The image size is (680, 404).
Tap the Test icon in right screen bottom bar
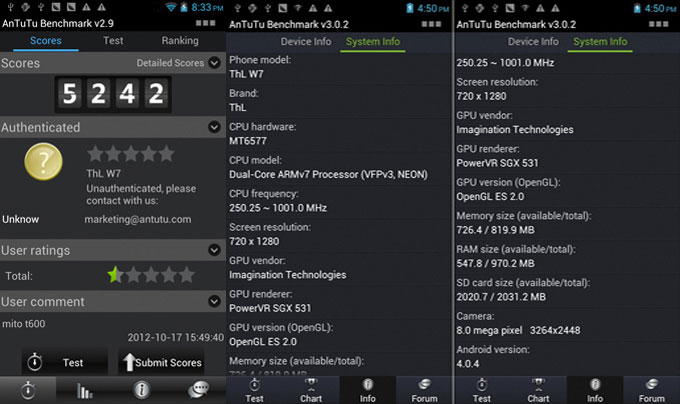482,391
